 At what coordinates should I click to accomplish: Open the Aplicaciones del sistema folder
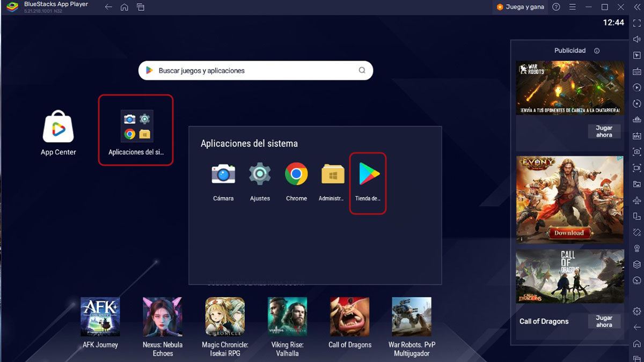136,126
